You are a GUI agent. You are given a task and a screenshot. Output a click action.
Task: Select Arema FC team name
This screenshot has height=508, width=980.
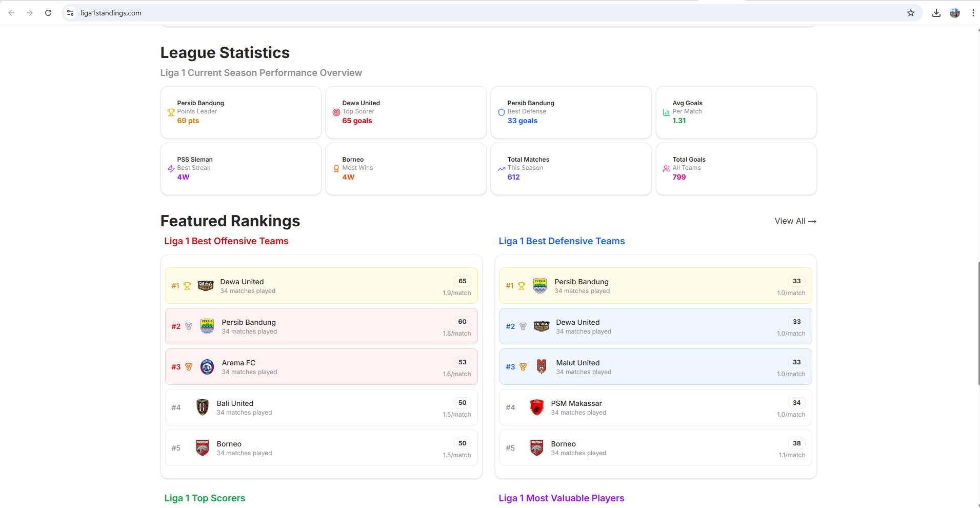click(x=238, y=363)
